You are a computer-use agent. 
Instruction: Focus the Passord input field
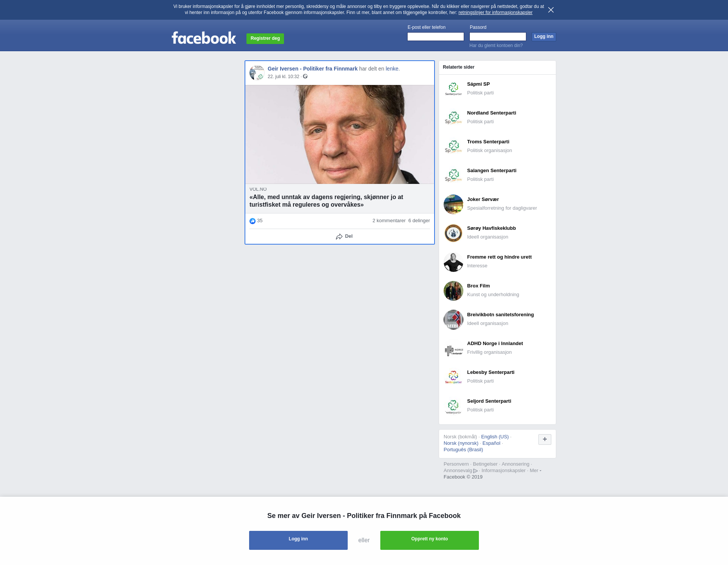click(x=498, y=36)
